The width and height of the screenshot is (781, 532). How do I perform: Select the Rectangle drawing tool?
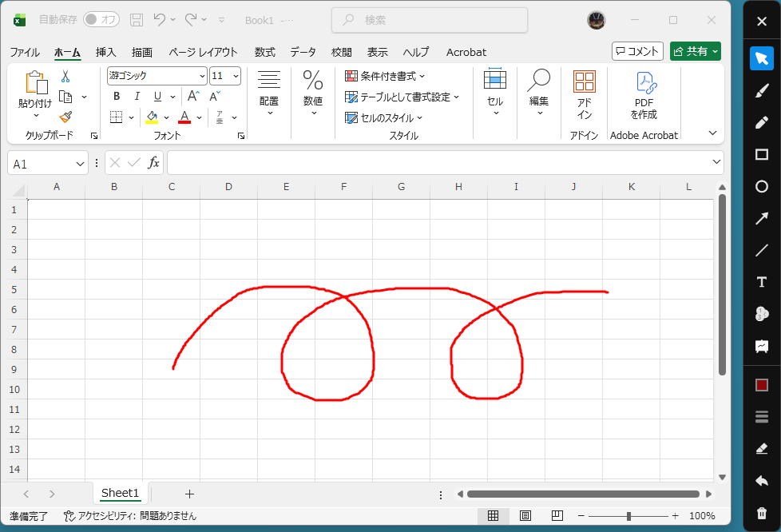click(761, 154)
